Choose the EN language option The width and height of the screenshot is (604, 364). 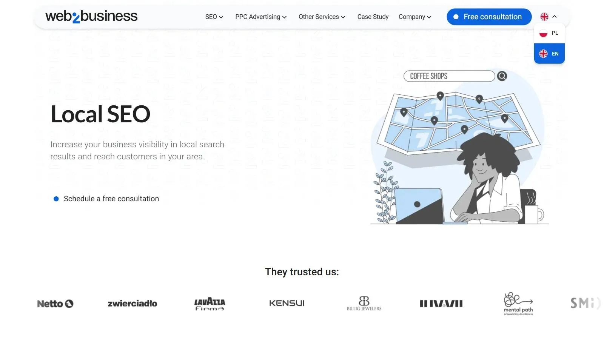click(x=549, y=54)
